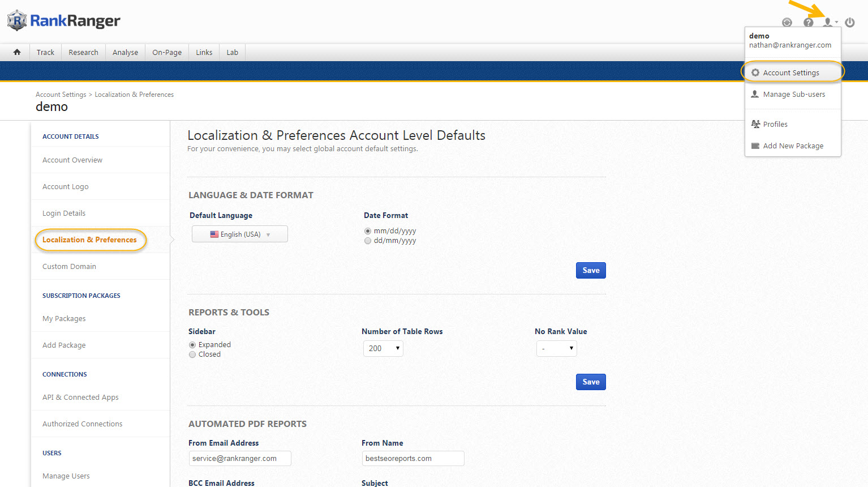Select the mm/dd/yyyy date format

pos(368,231)
